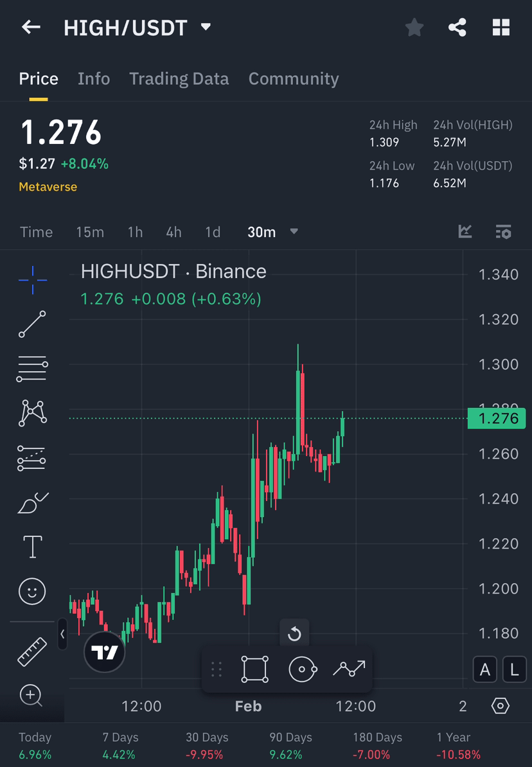
Task: Go back using the arrow icon
Action: 31,28
